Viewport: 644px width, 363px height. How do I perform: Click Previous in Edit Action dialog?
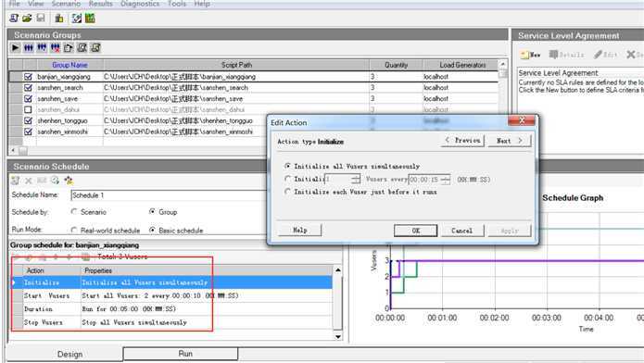click(463, 141)
